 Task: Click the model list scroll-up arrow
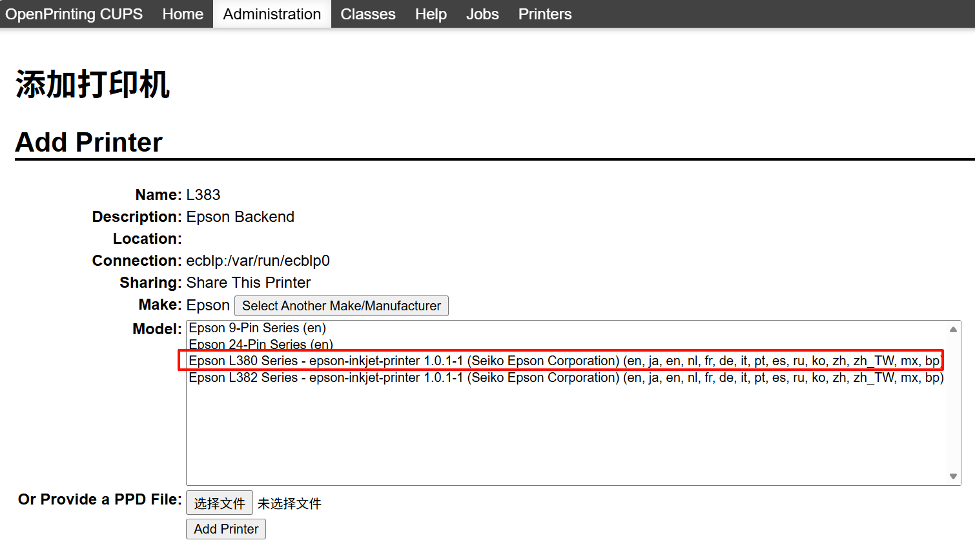pos(953,329)
